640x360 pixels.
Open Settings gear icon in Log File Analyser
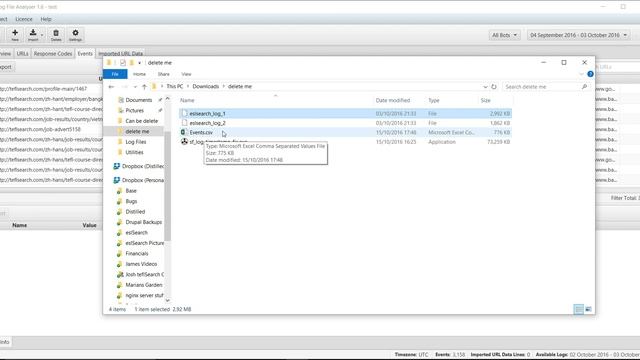pyautogui.click(x=76, y=35)
